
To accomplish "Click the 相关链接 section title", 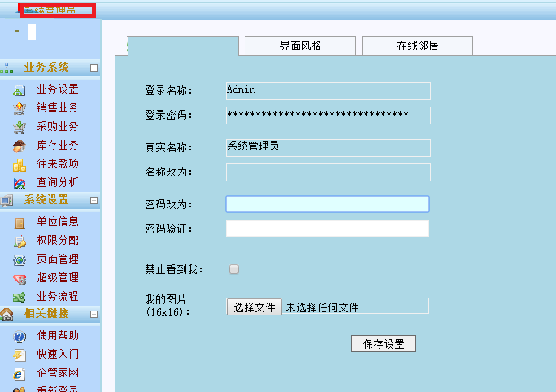I will click(46, 314).
